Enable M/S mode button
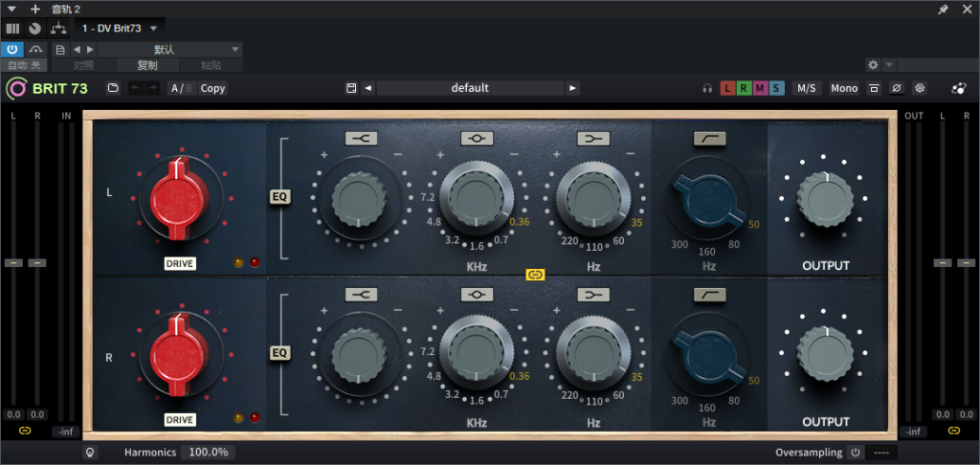 (x=806, y=88)
